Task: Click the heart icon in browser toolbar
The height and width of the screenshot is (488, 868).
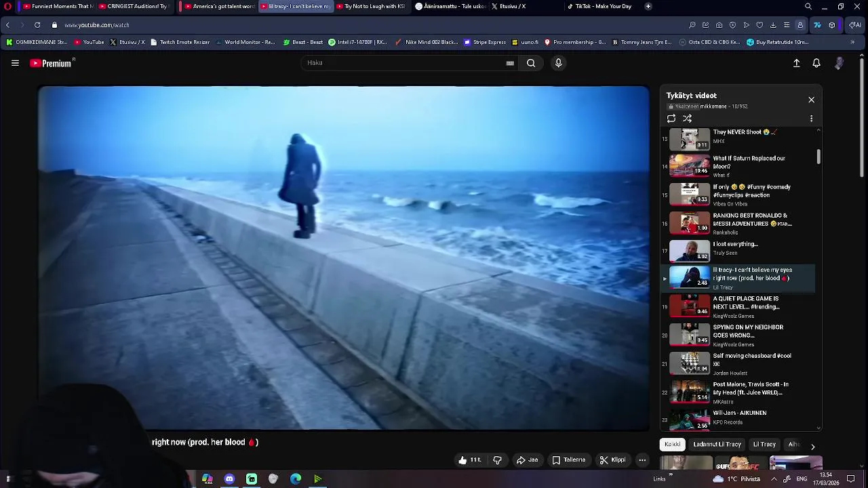Action: 759,25
